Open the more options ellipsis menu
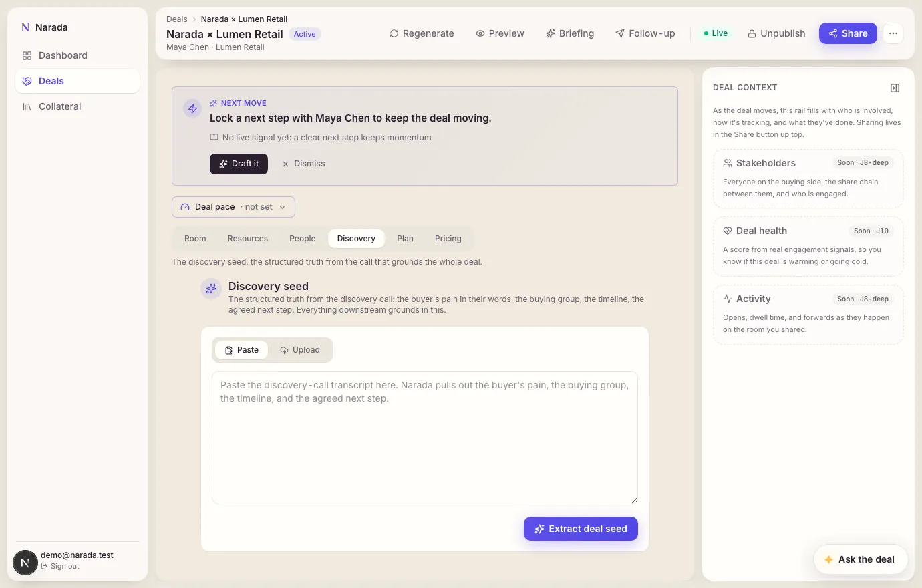Image resolution: width=922 pixels, height=588 pixels. [x=893, y=33]
